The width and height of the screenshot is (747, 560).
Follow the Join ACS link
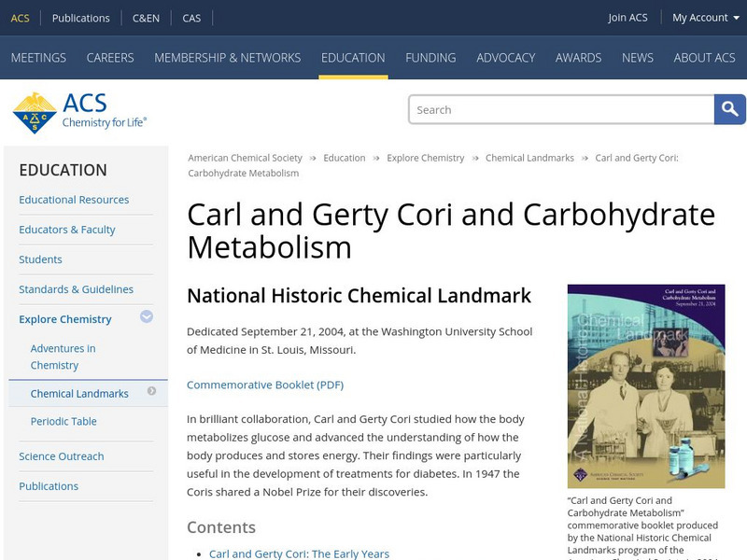[x=628, y=17]
